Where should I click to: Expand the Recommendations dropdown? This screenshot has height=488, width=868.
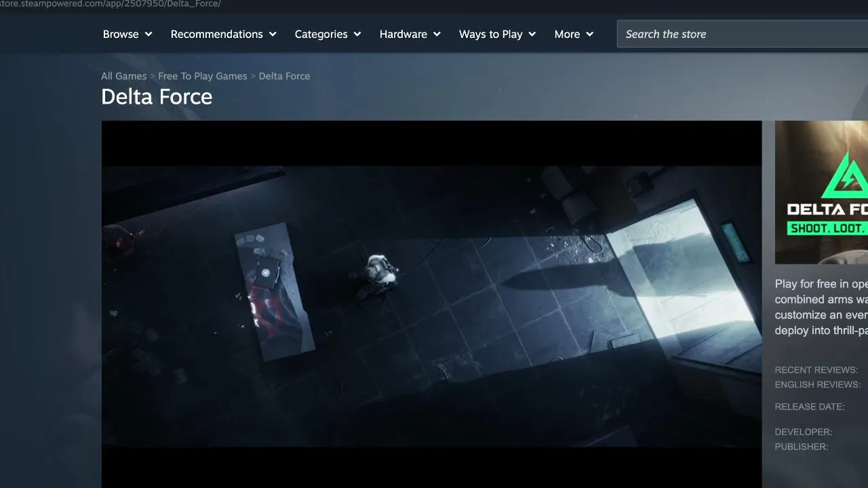tap(224, 34)
